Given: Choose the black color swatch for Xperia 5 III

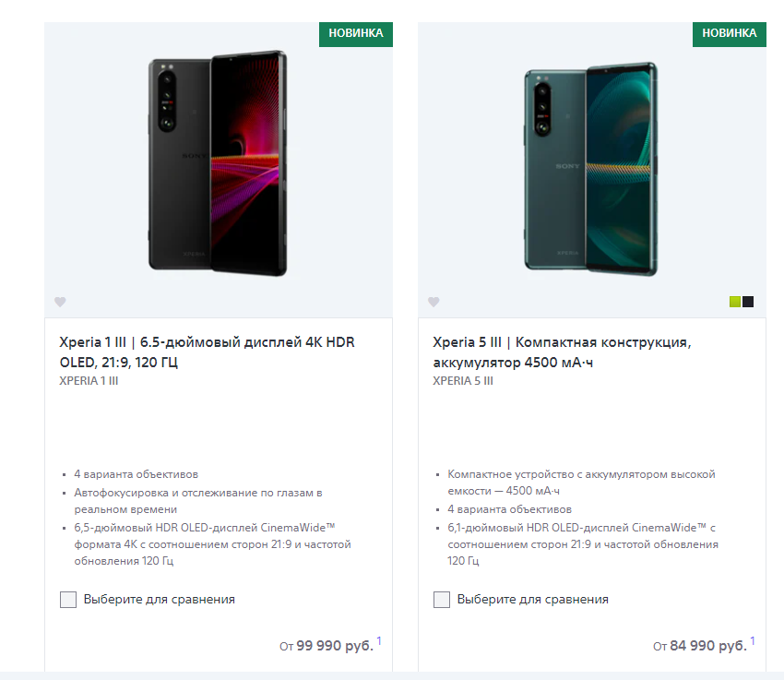Looking at the screenshot, I should tap(748, 302).
